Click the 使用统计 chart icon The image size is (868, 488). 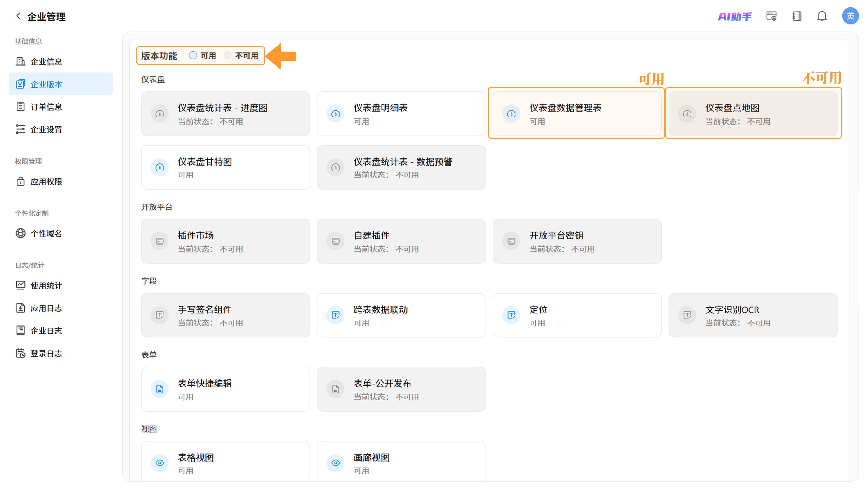tap(21, 285)
